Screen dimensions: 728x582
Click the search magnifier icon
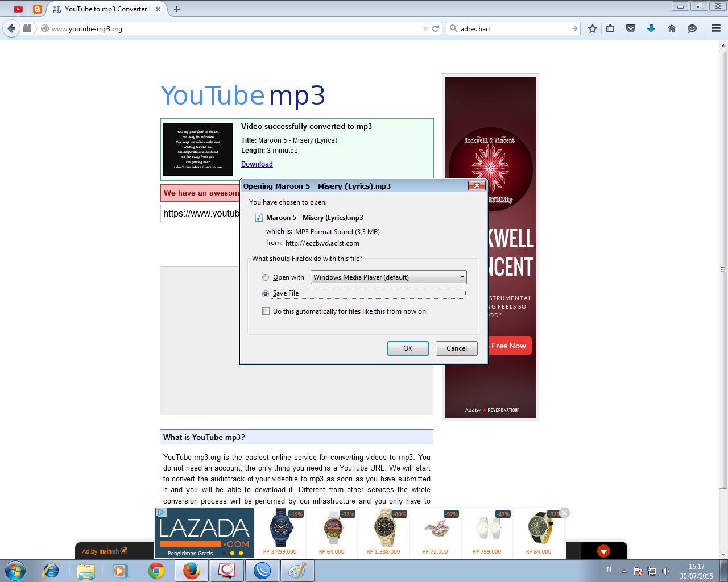tap(453, 28)
